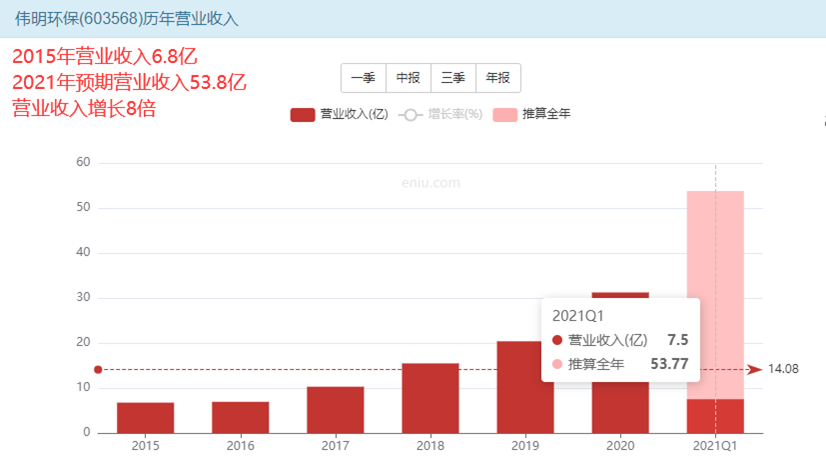Viewport: 826px width, 457px height.
Task: Click the red note 2021年预期营业收入53.8亿
Action: (129, 83)
